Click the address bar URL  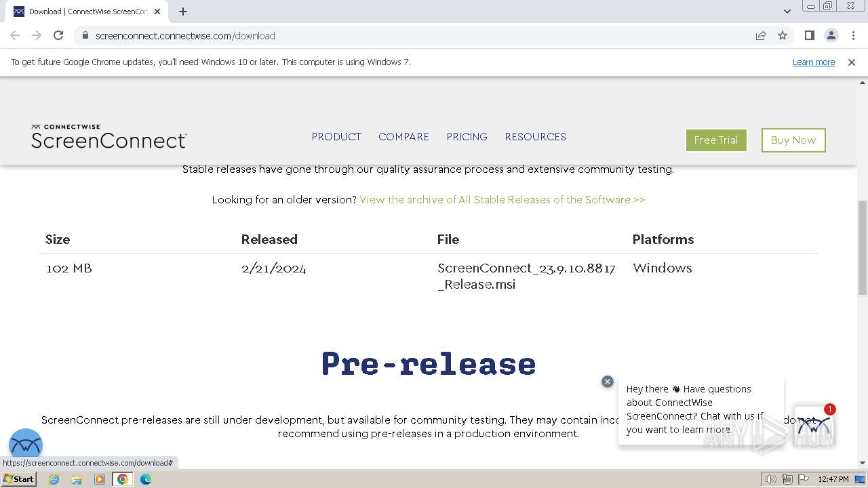185,36
